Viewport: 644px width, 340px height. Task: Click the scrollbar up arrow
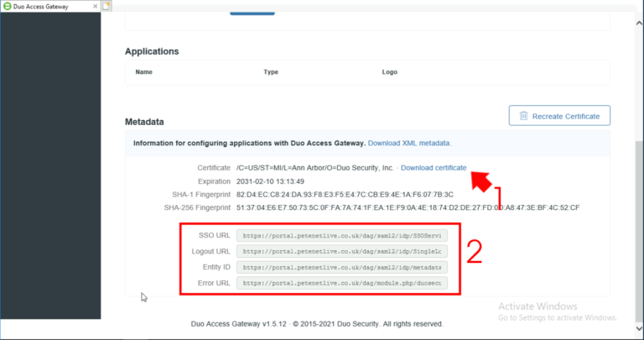pyautogui.click(x=639, y=24)
